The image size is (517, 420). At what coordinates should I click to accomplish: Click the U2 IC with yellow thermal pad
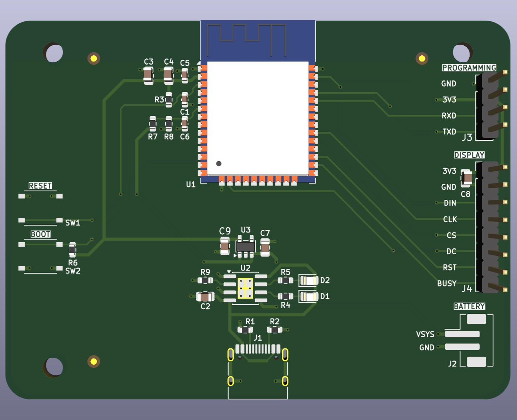coord(245,288)
